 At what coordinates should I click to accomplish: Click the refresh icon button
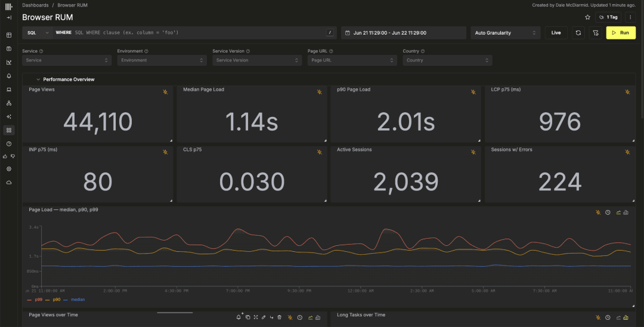click(x=578, y=33)
